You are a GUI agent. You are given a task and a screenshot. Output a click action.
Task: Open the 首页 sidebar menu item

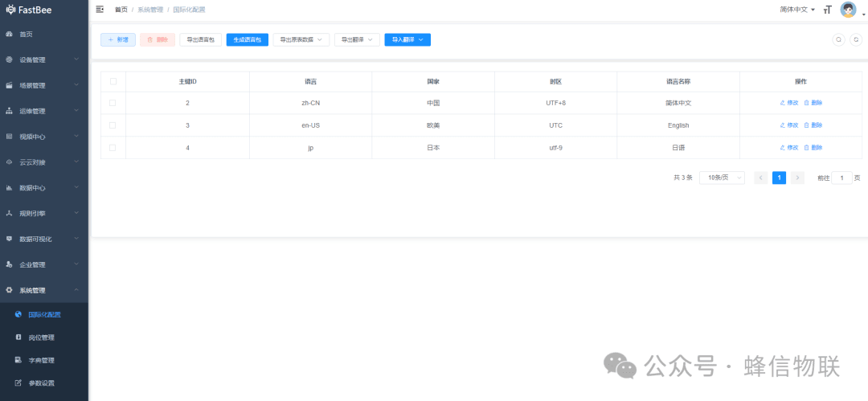[x=44, y=35]
